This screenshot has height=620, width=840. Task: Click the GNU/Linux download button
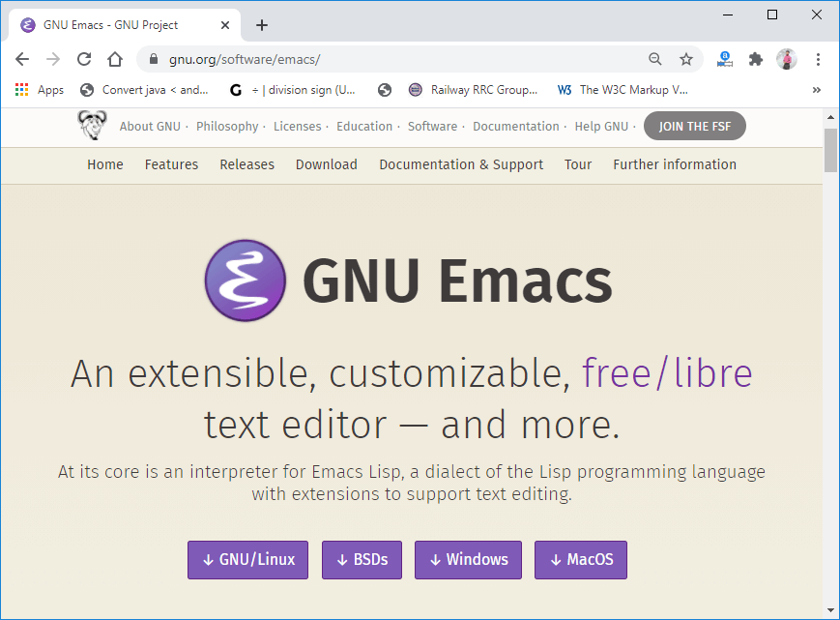click(x=248, y=560)
